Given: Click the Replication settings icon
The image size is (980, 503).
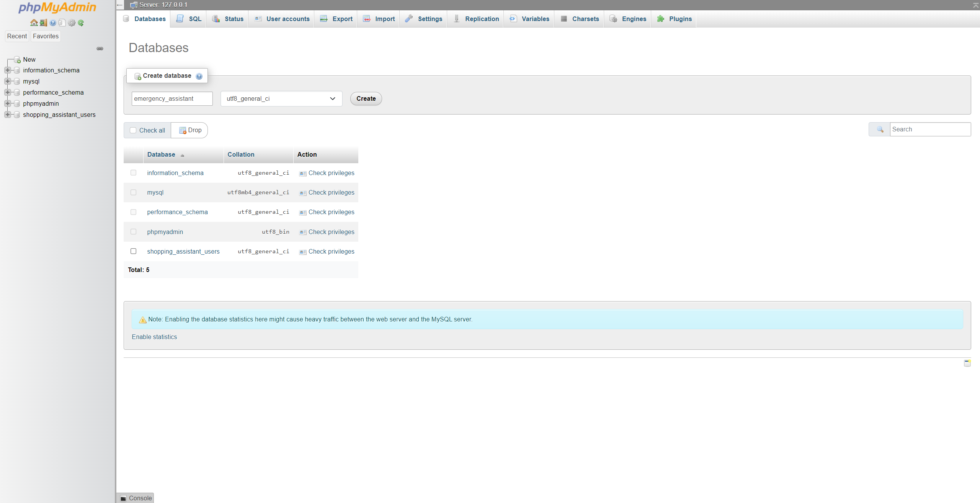Looking at the screenshot, I should pos(457,19).
